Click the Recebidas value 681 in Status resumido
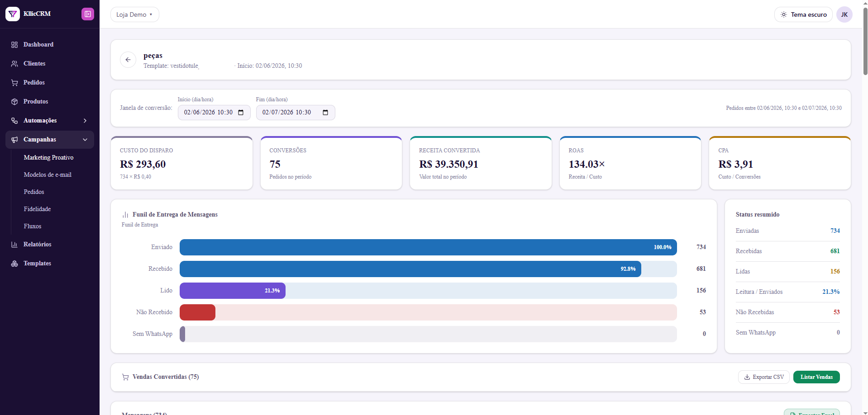This screenshot has height=415, width=868. [835, 251]
